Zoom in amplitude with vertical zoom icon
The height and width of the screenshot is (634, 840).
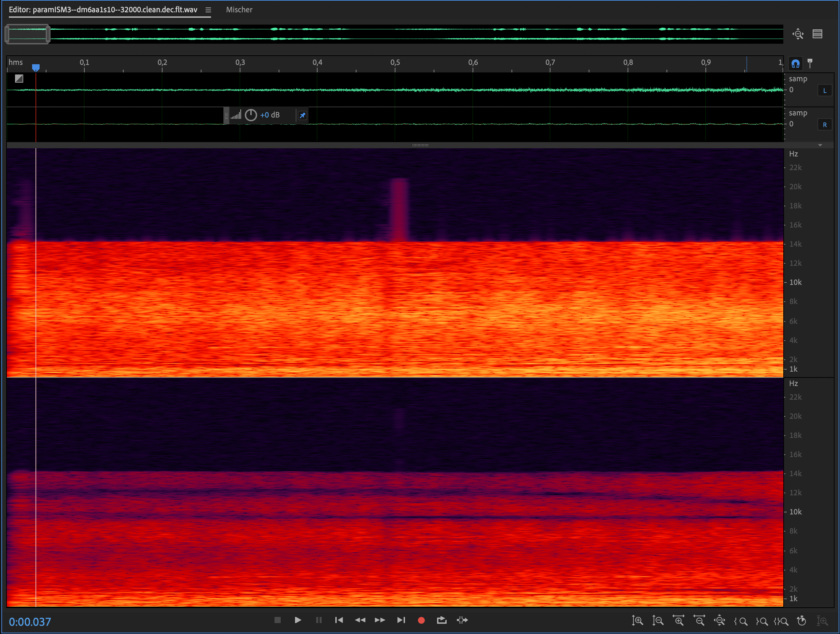point(637,621)
